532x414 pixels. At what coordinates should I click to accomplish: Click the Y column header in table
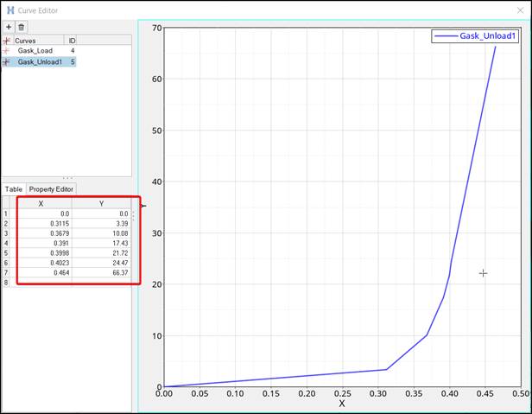click(101, 203)
